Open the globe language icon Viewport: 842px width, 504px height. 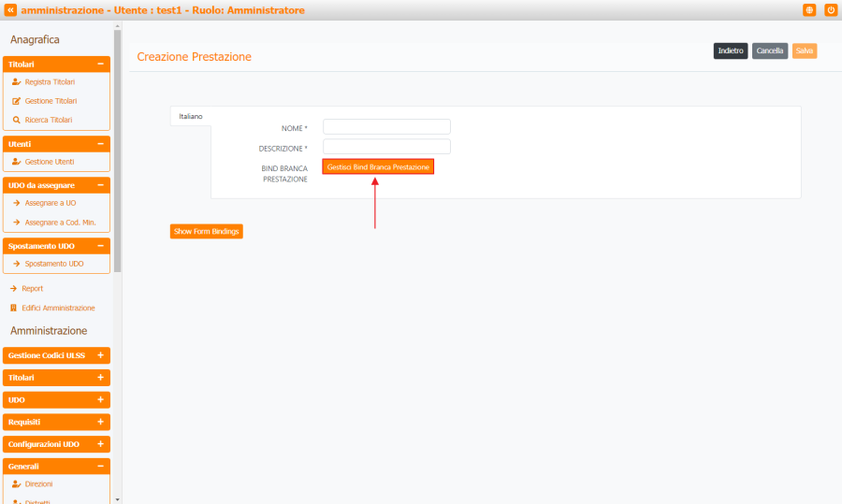809,10
